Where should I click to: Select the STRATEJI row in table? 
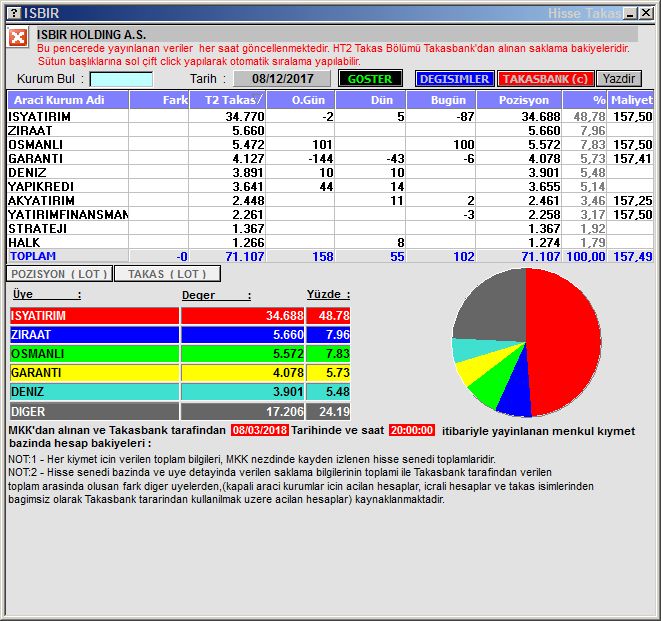pyautogui.click(x=330, y=228)
